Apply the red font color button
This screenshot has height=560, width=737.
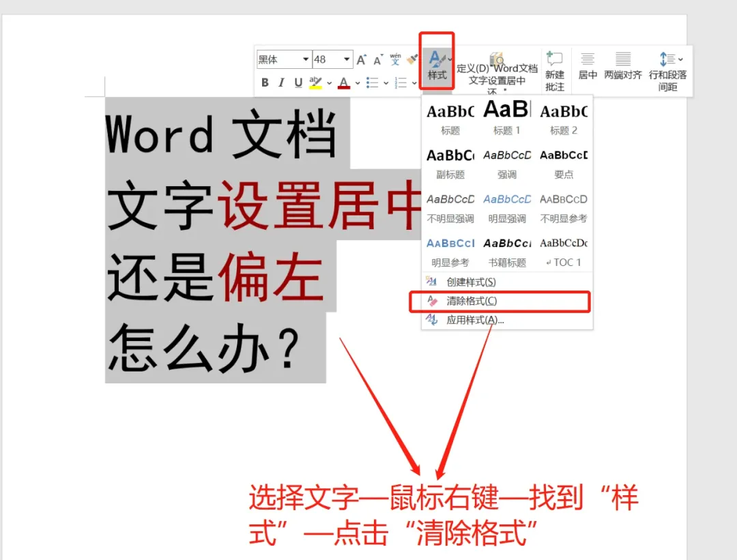click(344, 83)
